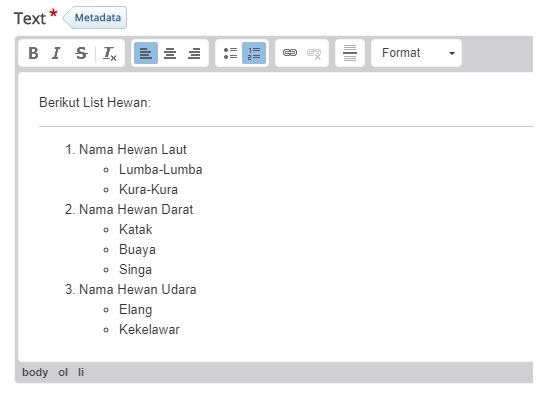Select the li element in path bar

pyautogui.click(x=81, y=372)
